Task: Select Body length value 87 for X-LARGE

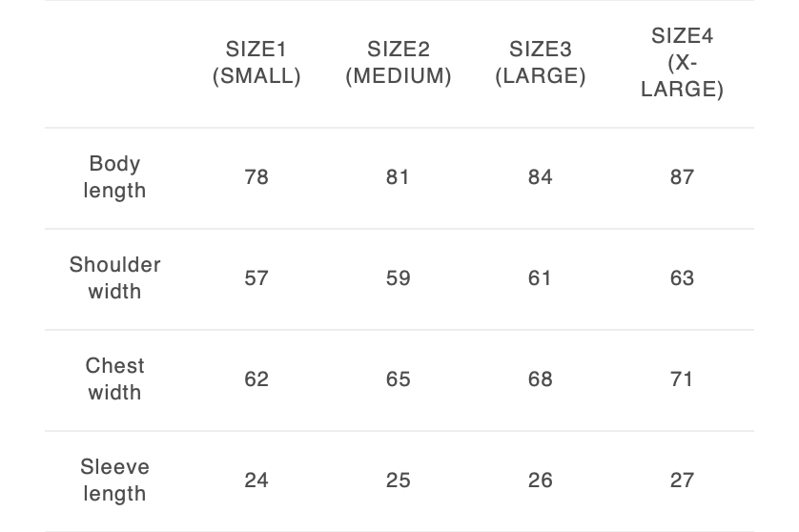Action: pos(682,177)
